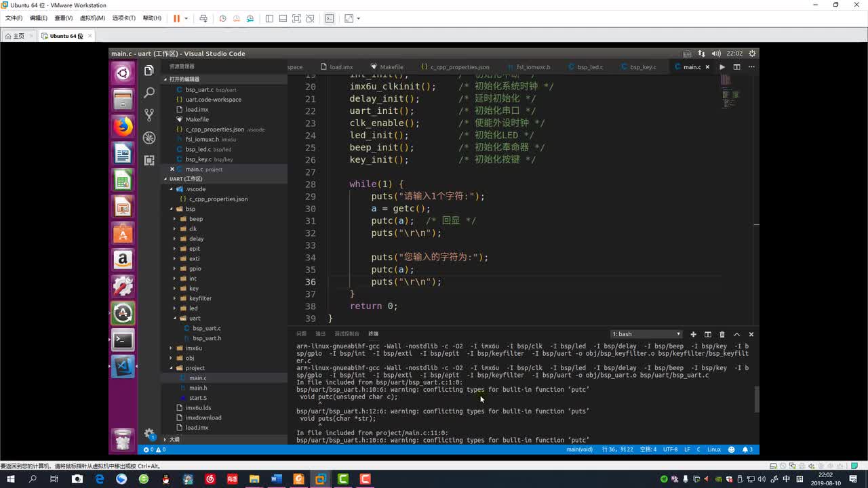Open VMware console view icon
Screen dimensions: 868x488
[x=330, y=18]
